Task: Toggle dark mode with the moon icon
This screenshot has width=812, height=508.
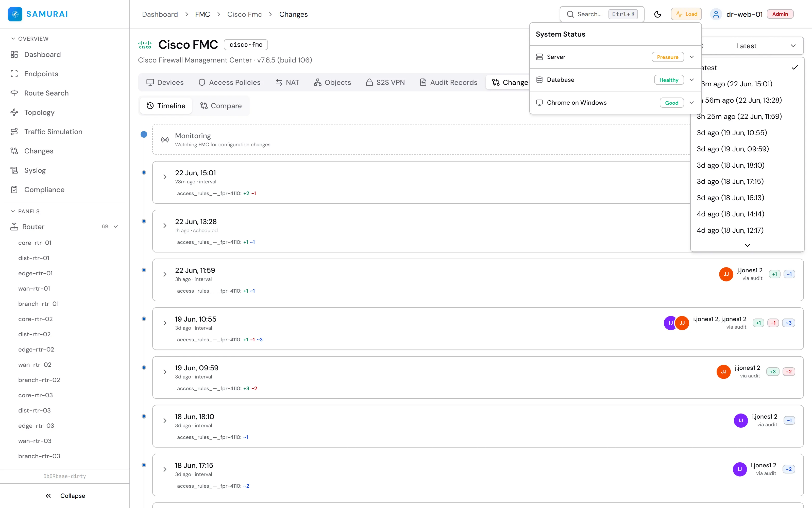Action: pos(658,14)
